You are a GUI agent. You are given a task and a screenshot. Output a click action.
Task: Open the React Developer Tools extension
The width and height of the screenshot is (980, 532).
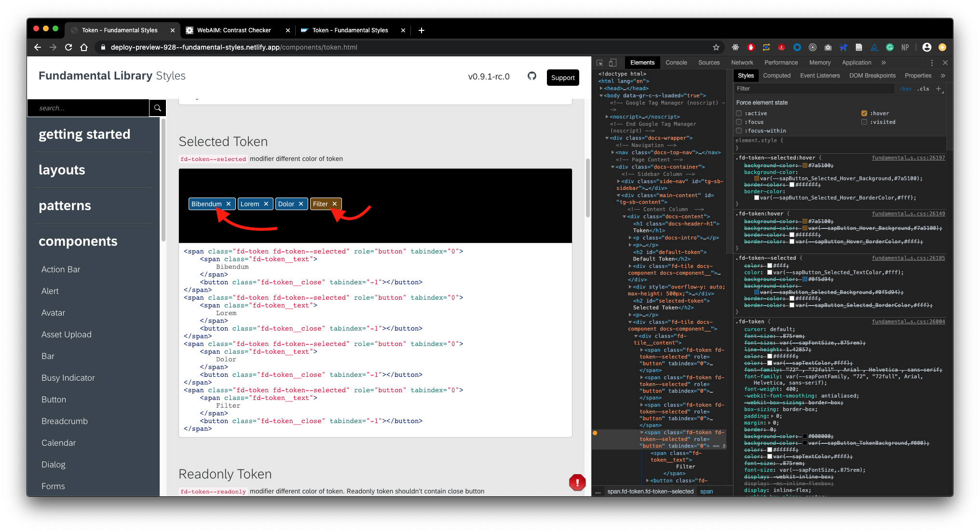[x=735, y=47]
